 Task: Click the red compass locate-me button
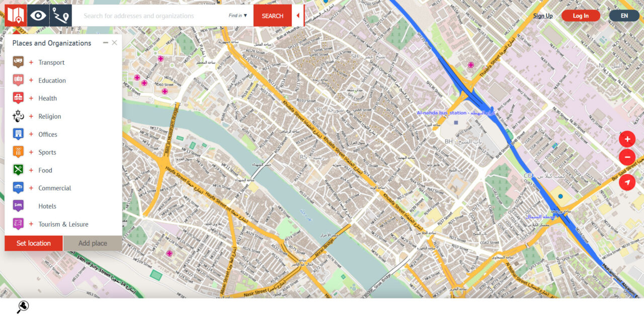[x=627, y=182]
